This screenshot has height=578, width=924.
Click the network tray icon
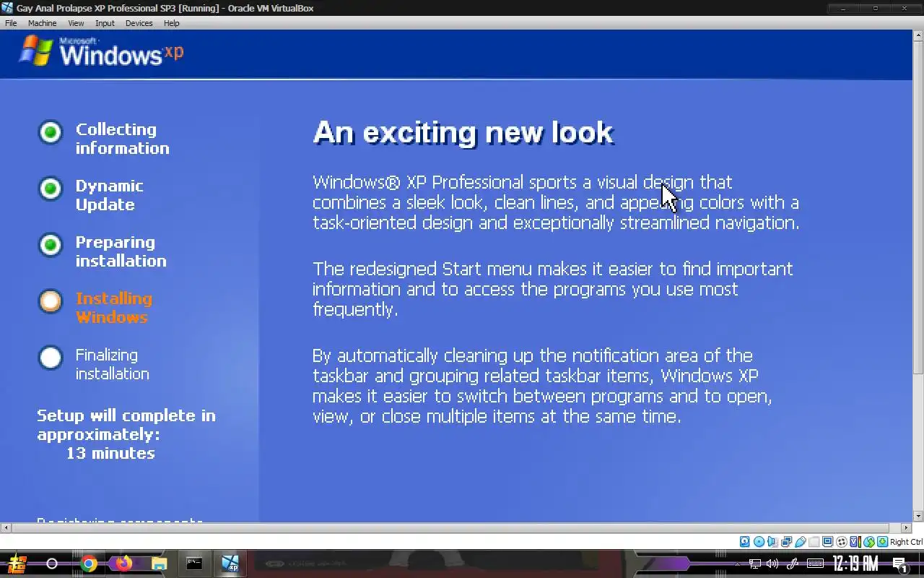point(755,564)
